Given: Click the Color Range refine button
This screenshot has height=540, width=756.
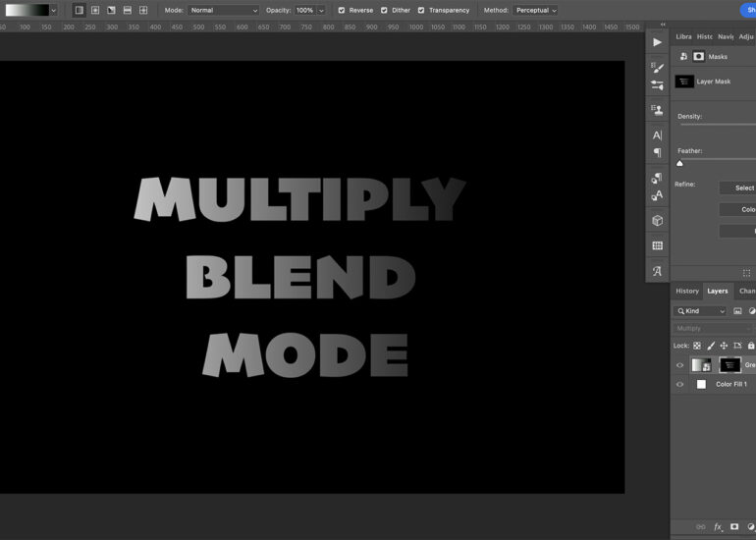Looking at the screenshot, I should [737, 210].
